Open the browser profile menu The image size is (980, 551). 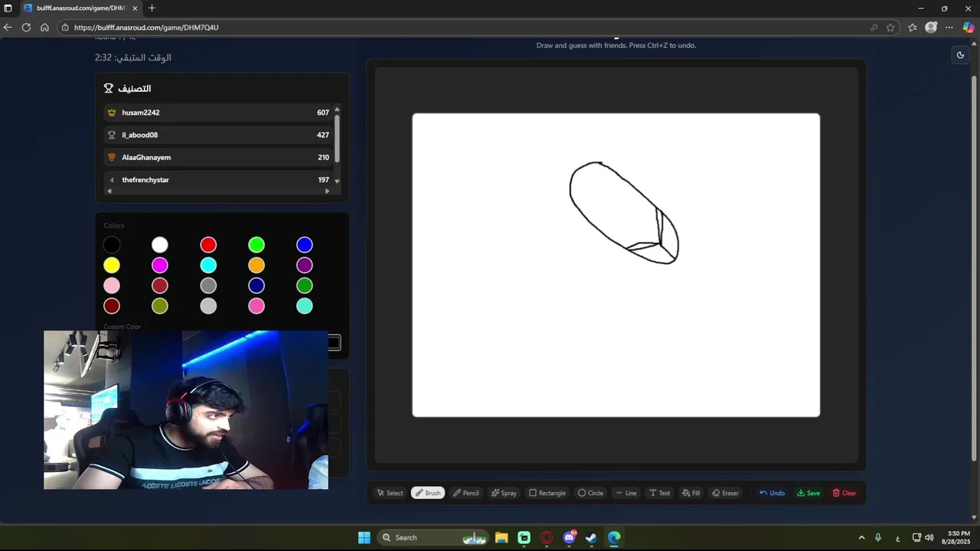[931, 28]
